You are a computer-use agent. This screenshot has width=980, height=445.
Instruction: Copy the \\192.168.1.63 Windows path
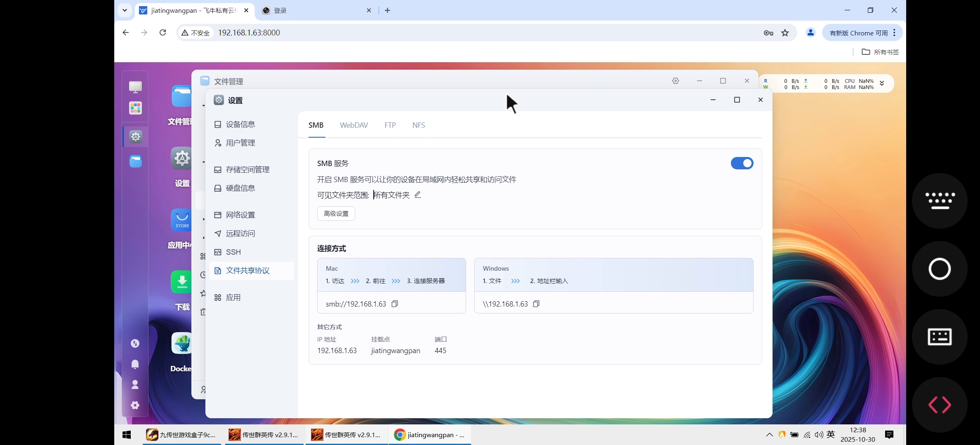pos(536,304)
